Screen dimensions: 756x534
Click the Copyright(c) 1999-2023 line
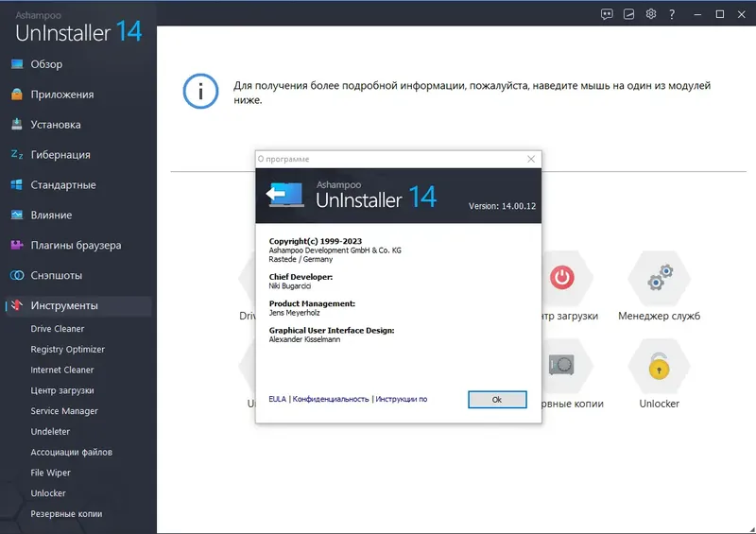click(x=316, y=241)
